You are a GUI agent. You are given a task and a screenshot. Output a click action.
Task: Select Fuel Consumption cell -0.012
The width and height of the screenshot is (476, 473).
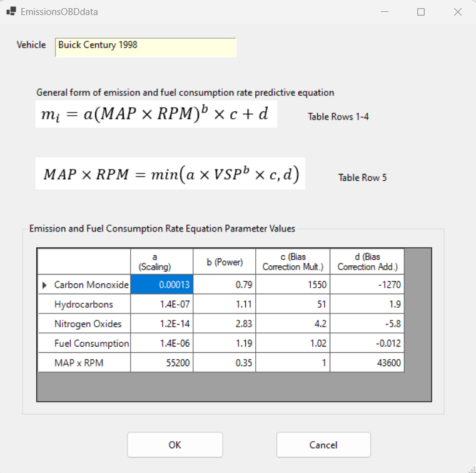tap(367, 343)
